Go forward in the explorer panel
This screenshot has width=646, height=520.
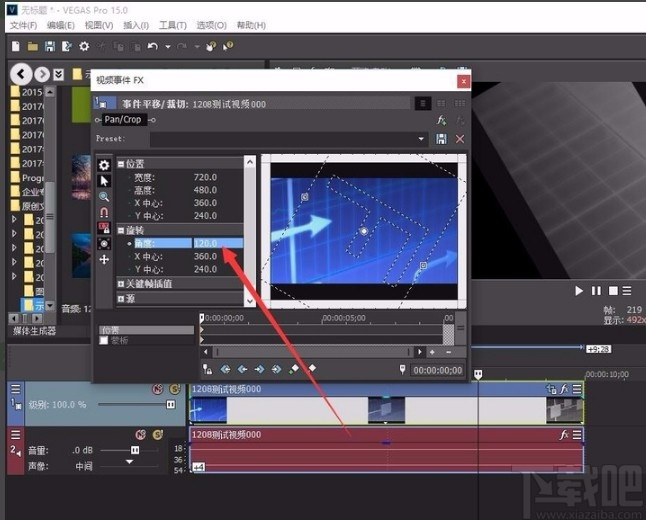pyautogui.click(x=42, y=75)
